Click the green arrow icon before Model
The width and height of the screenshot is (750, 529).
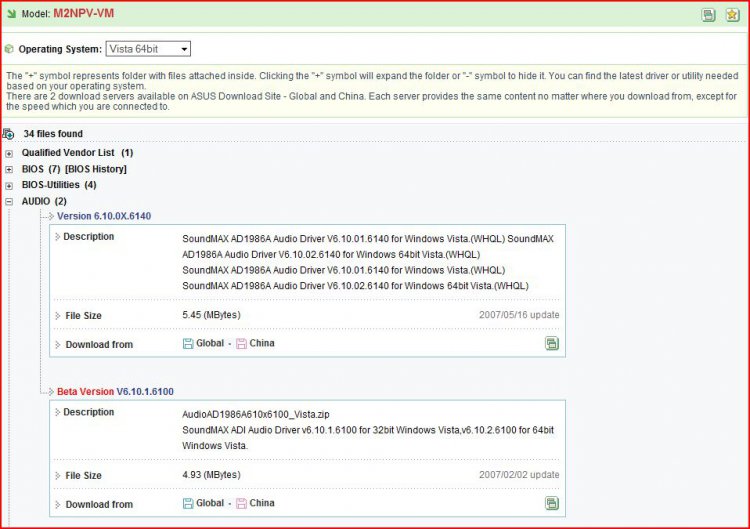(x=11, y=13)
